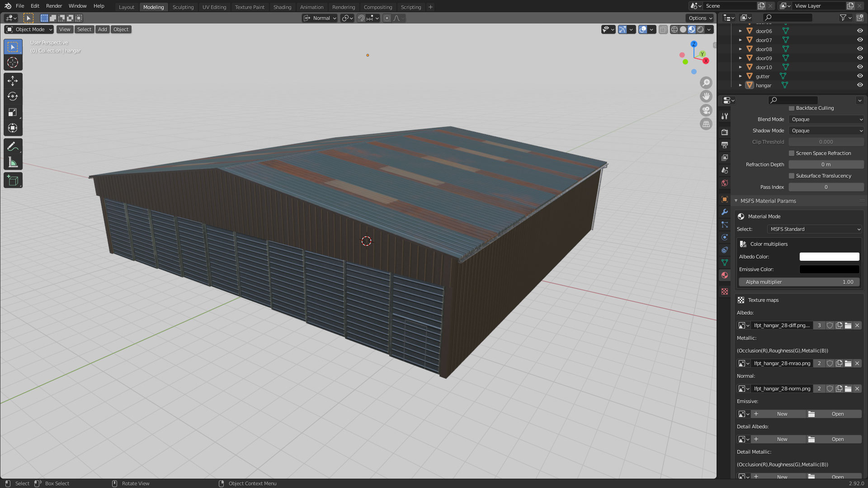This screenshot has width=868, height=488.
Task: Open the Blend Mode dropdown
Action: coord(826,119)
